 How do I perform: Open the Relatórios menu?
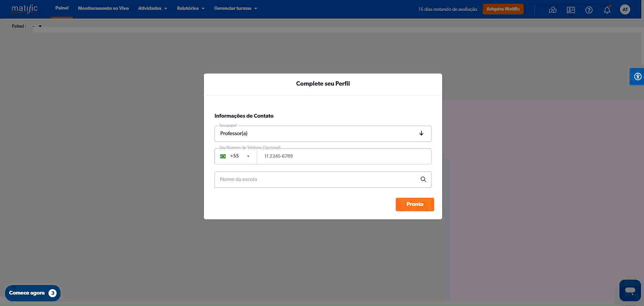point(191,8)
